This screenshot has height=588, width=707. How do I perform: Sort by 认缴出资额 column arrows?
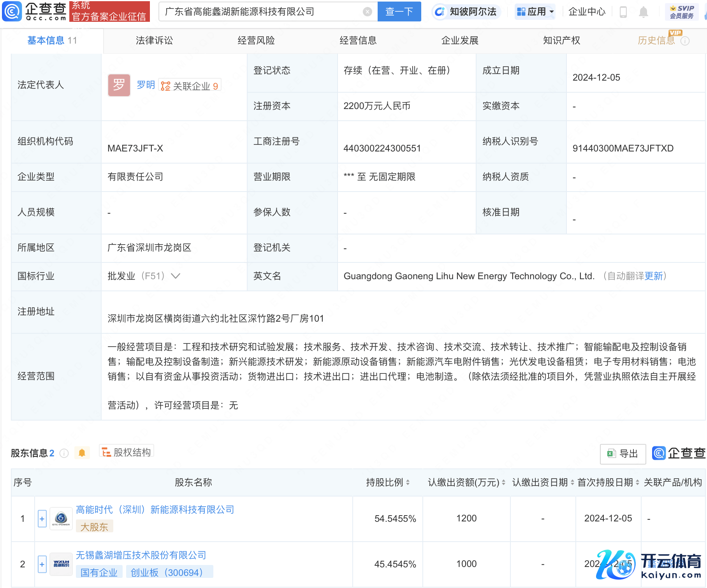click(503, 482)
